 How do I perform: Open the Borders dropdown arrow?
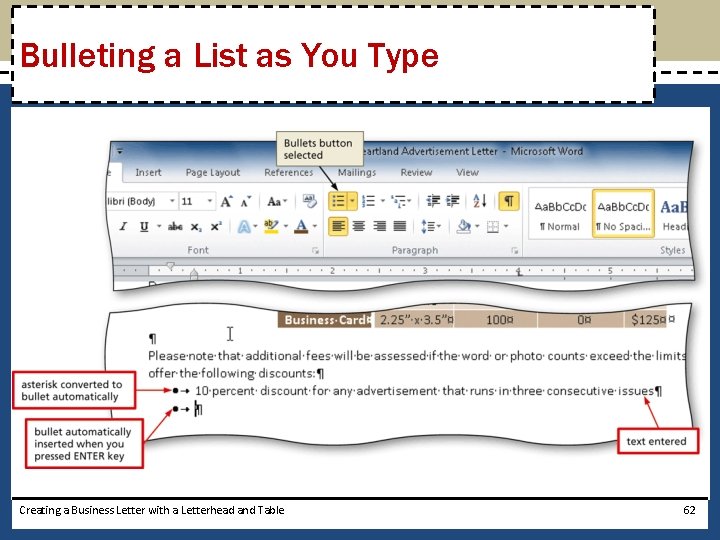coord(506,226)
